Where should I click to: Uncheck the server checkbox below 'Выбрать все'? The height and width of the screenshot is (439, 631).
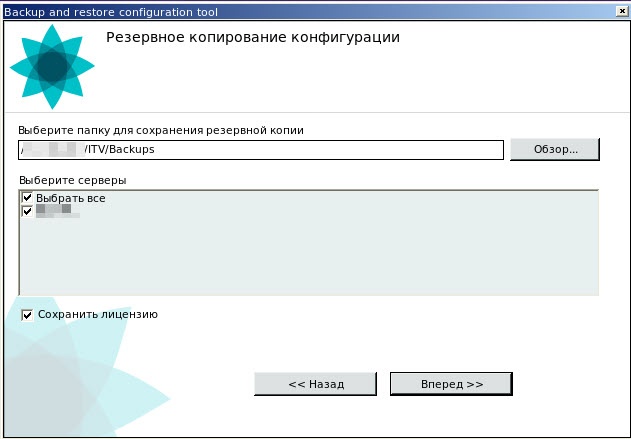click(x=27, y=211)
